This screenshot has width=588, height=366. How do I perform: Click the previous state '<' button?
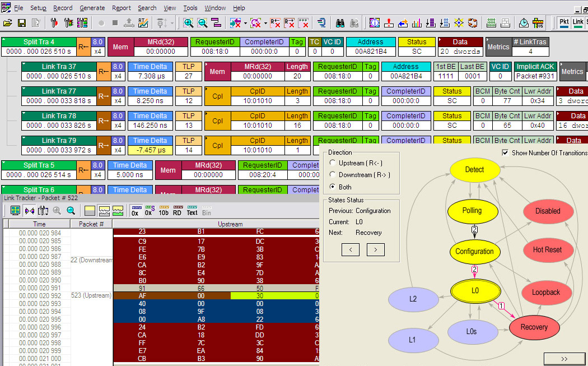click(351, 249)
